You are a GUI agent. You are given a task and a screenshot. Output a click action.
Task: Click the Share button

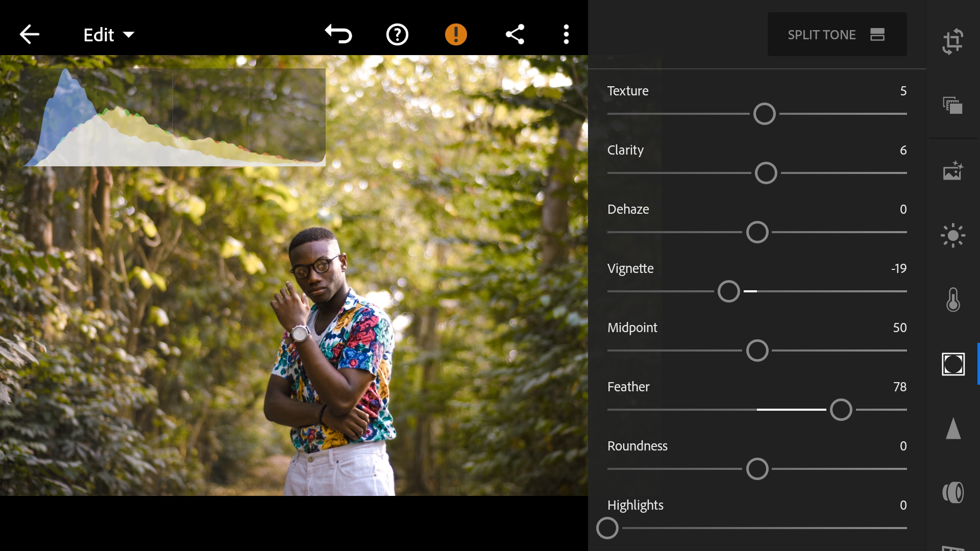pyautogui.click(x=516, y=34)
